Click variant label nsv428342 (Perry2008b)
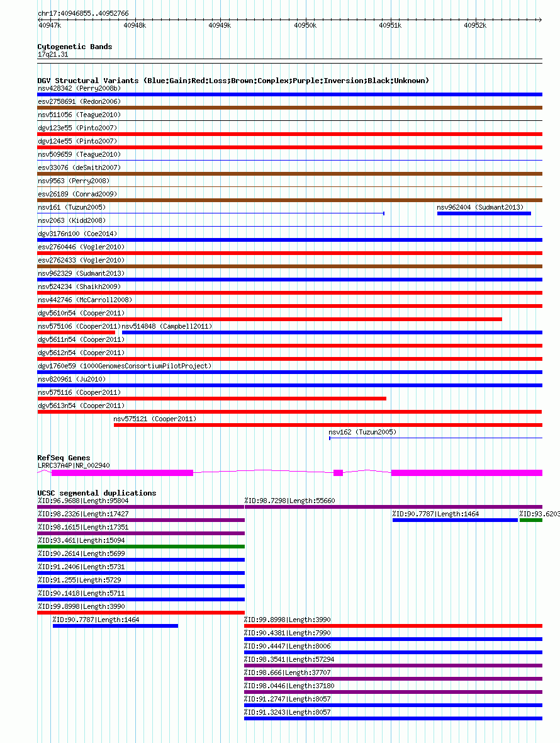The width and height of the screenshot is (560, 743). (79, 88)
